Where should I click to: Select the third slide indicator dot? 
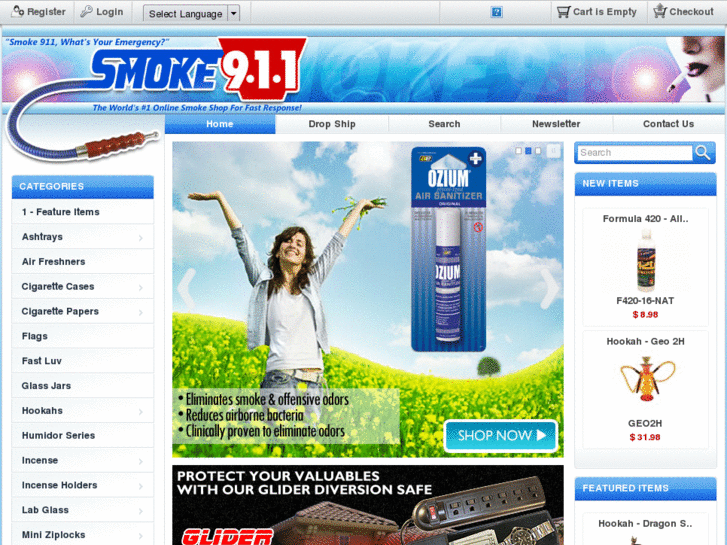[x=538, y=151]
